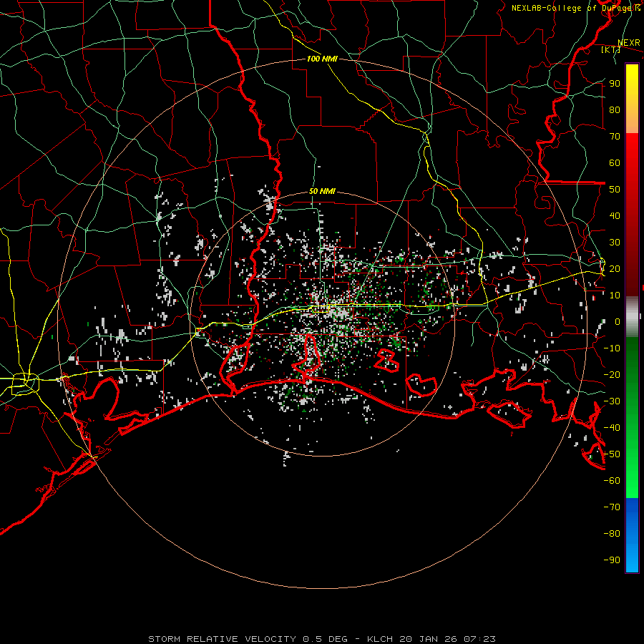Image resolution: width=644 pixels, height=644 pixels.
Task: Click the "-40" scale value
Action: 612,428
